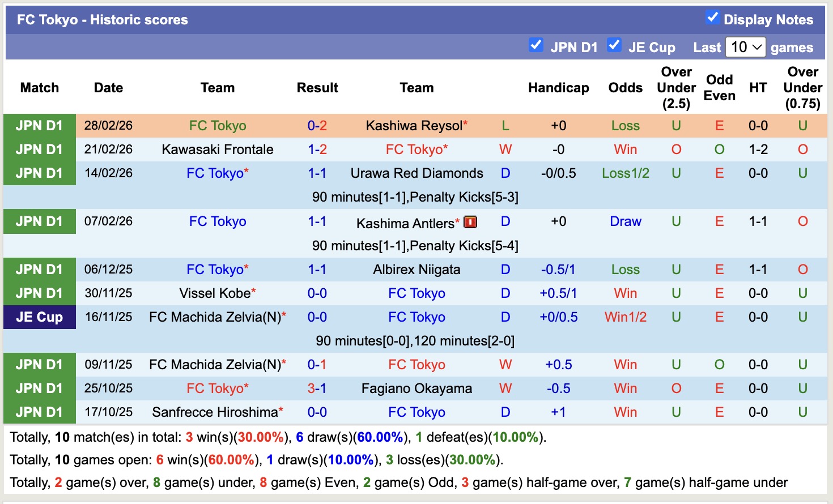Click the Handicap column header
The width and height of the screenshot is (833, 504).
559,88
